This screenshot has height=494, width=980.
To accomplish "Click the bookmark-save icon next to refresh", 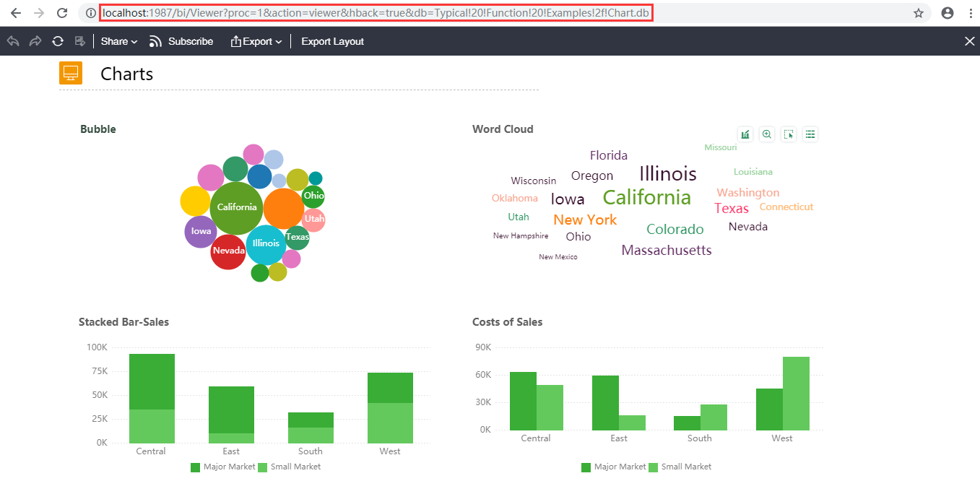I will [80, 41].
